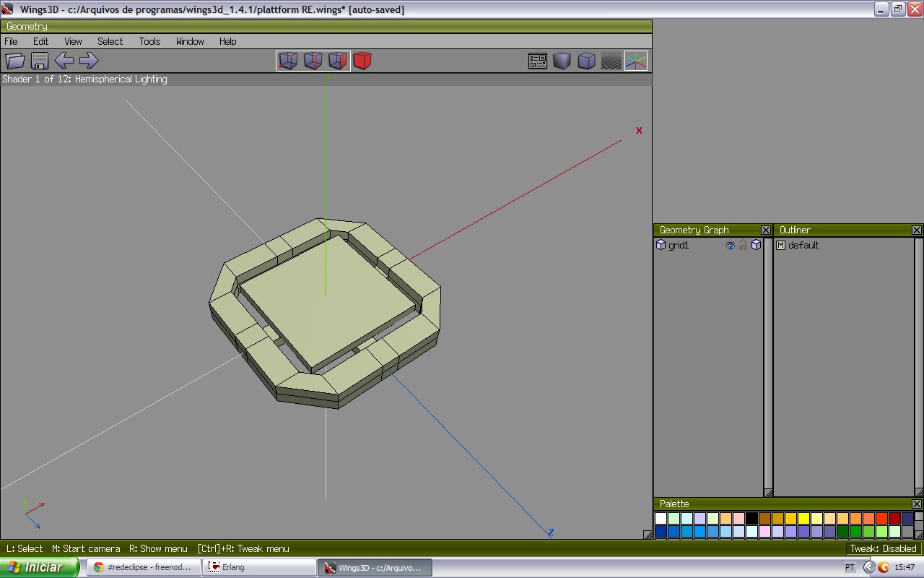The width and height of the screenshot is (924, 578).
Task: Open the preferences list icon in toolbar
Action: point(538,61)
